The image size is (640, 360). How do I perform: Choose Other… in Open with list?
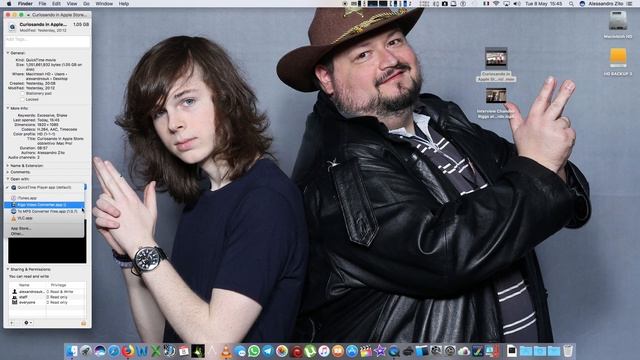[x=44, y=234]
